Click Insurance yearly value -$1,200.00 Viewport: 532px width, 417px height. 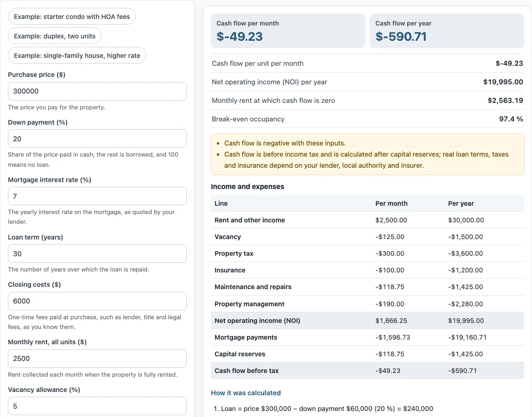465,270
